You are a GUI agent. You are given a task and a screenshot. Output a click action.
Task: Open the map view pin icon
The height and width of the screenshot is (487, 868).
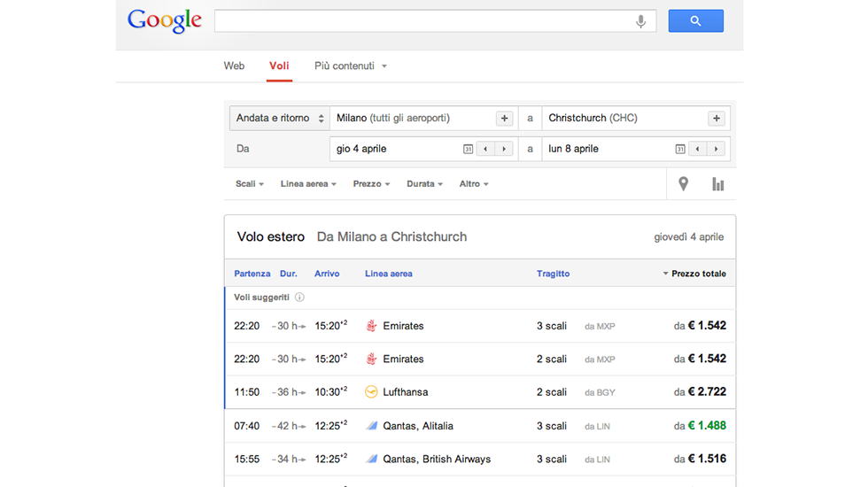[683, 184]
